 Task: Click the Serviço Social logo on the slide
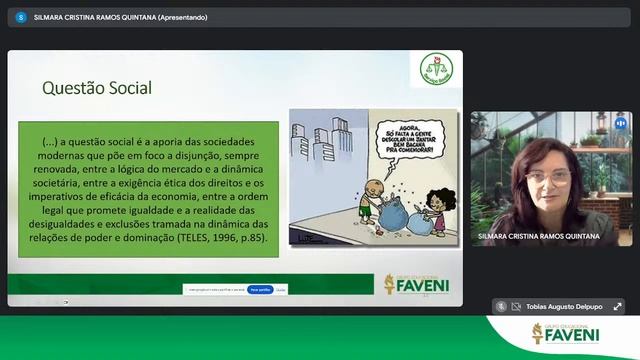coord(436,69)
